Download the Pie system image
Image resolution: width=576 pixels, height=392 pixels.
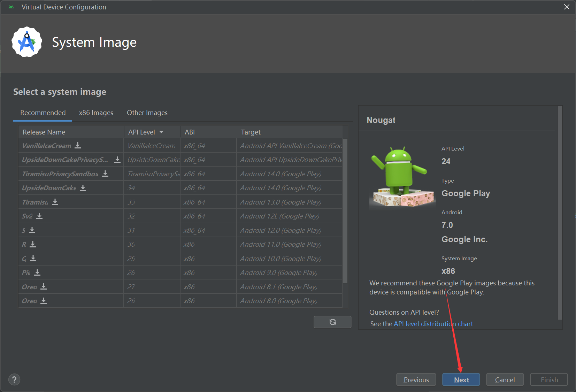point(37,272)
